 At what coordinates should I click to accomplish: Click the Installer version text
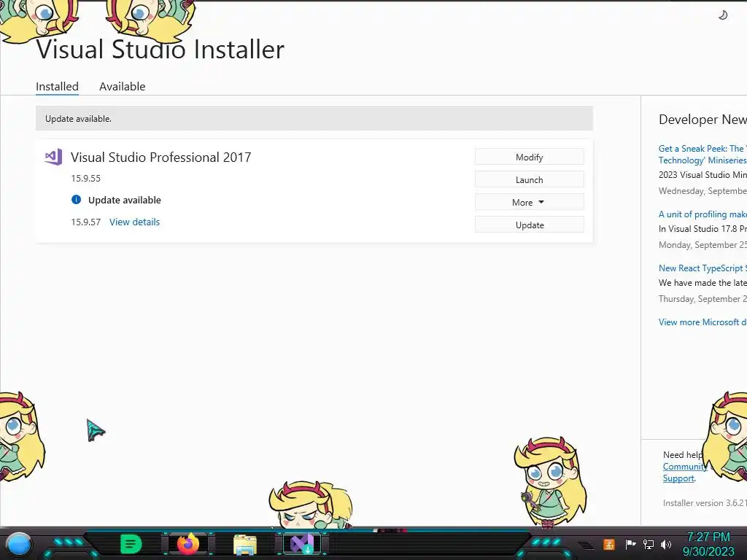705,503
